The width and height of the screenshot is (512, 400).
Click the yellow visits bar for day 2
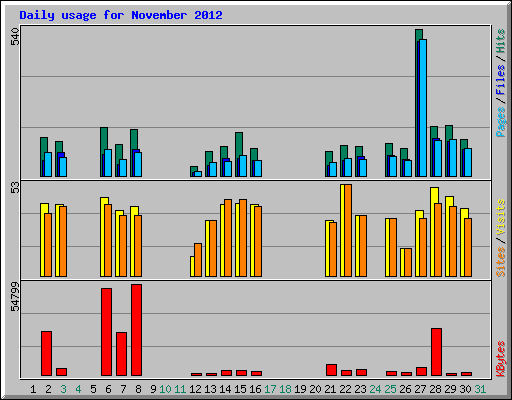pos(43,240)
